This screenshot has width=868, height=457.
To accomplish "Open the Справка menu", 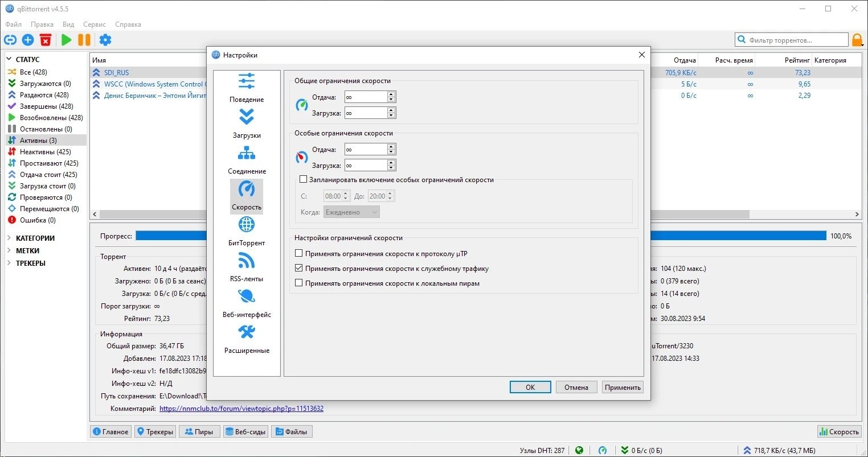I will pyautogui.click(x=128, y=24).
